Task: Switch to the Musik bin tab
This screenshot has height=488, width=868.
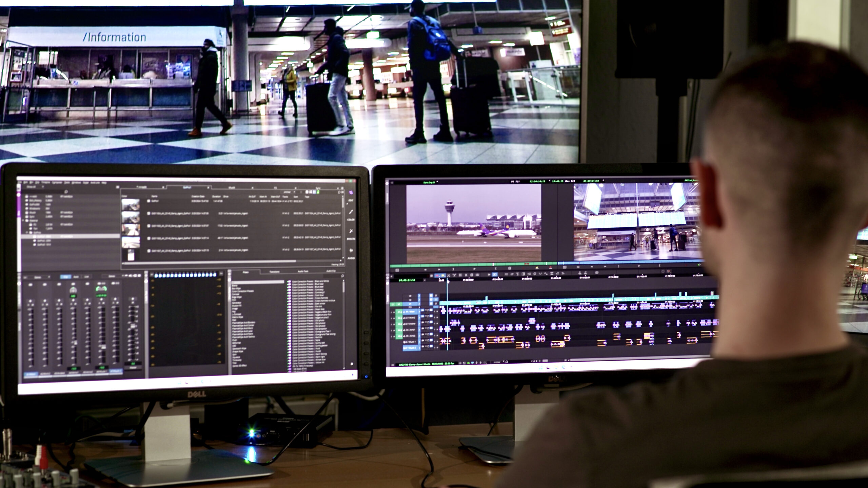Action: click(x=232, y=187)
